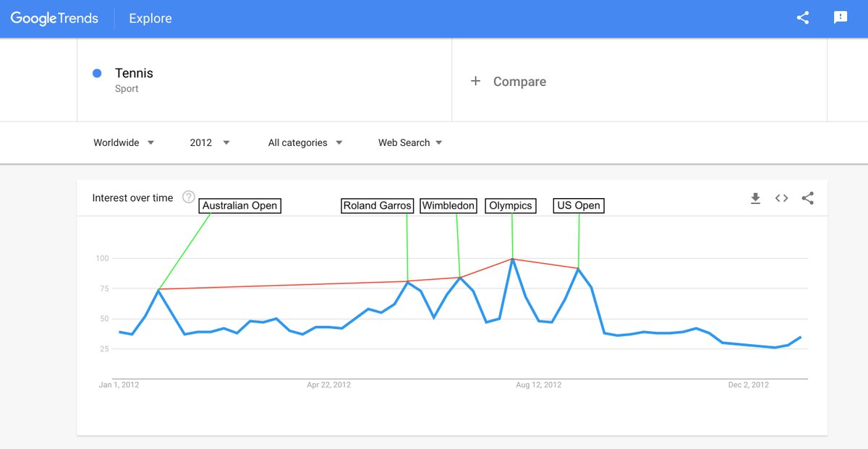Viewport: 868px width, 449px height.
Task: Download the interest over time data
Action: tap(755, 197)
